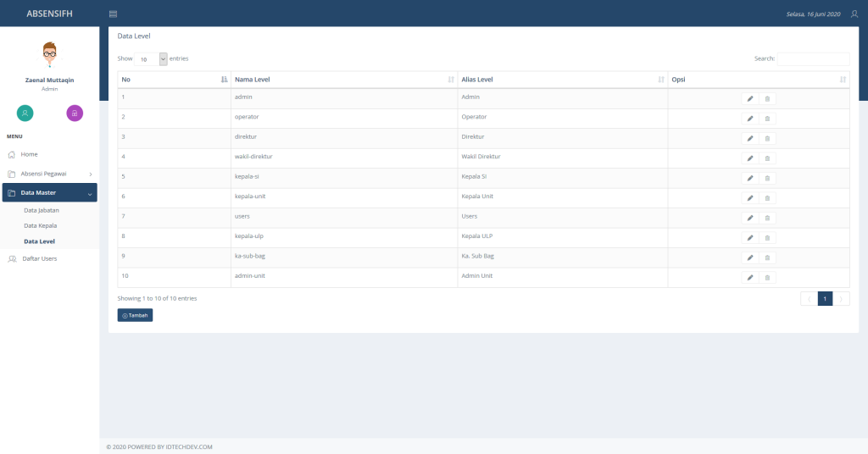
Task: Click the purple lock circle icon
Action: click(x=75, y=113)
